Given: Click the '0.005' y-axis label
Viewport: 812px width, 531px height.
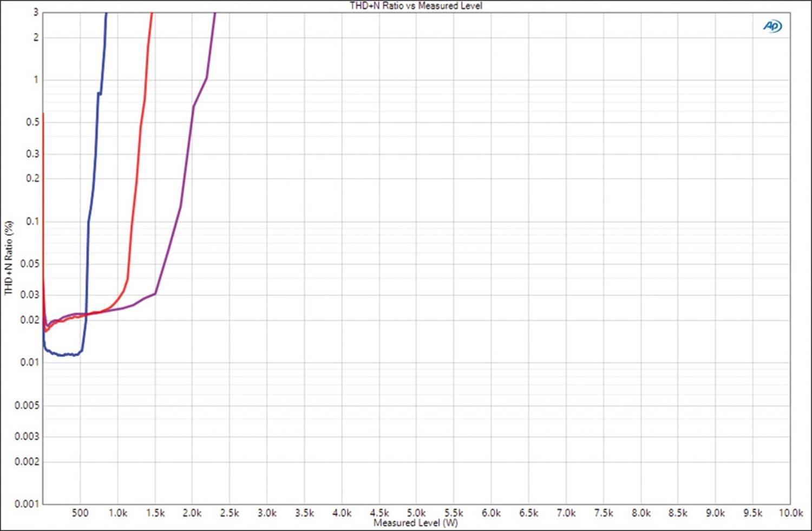Looking at the screenshot, I should [x=27, y=405].
